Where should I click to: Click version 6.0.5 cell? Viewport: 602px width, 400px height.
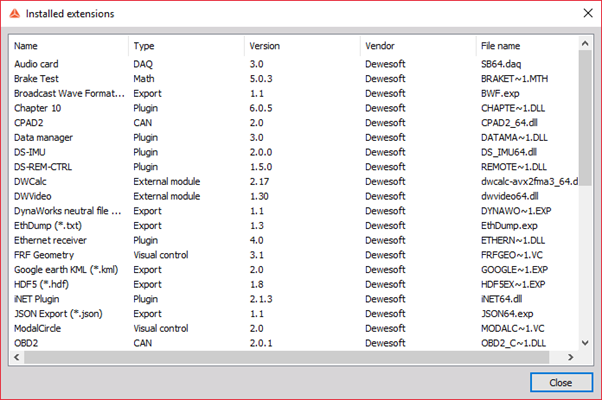coord(261,108)
